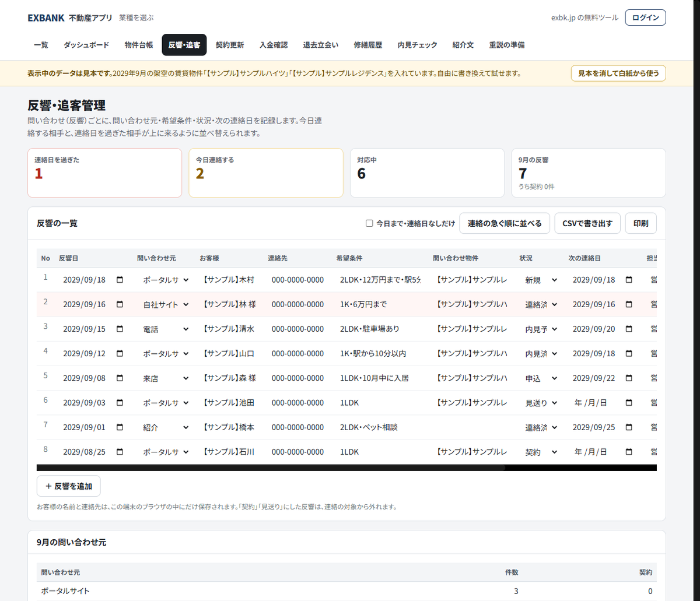
Task: Open next-contact calendar icon in 石川 row
Action: [629, 452]
